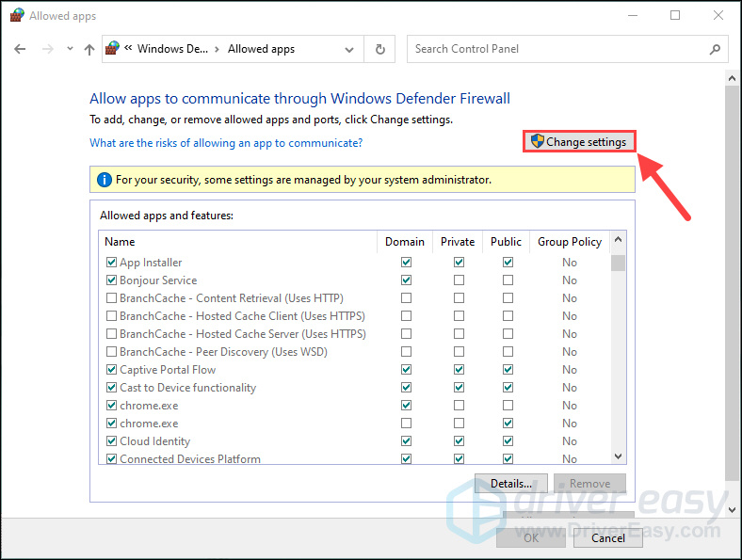Click the search magnifier icon
The height and width of the screenshot is (560, 742).
click(x=716, y=50)
